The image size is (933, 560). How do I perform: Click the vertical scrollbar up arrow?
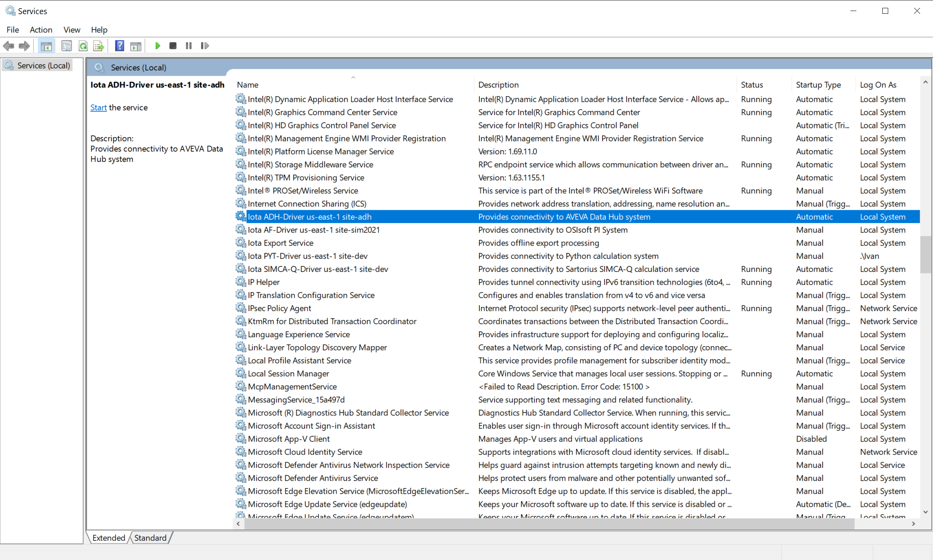tap(926, 82)
